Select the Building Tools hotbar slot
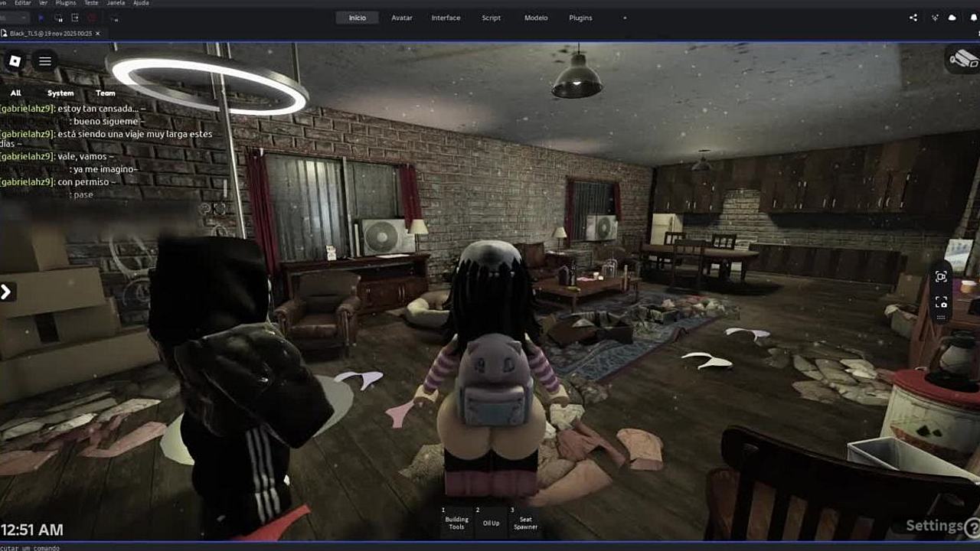980x551 pixels. (x=456, y=522)
